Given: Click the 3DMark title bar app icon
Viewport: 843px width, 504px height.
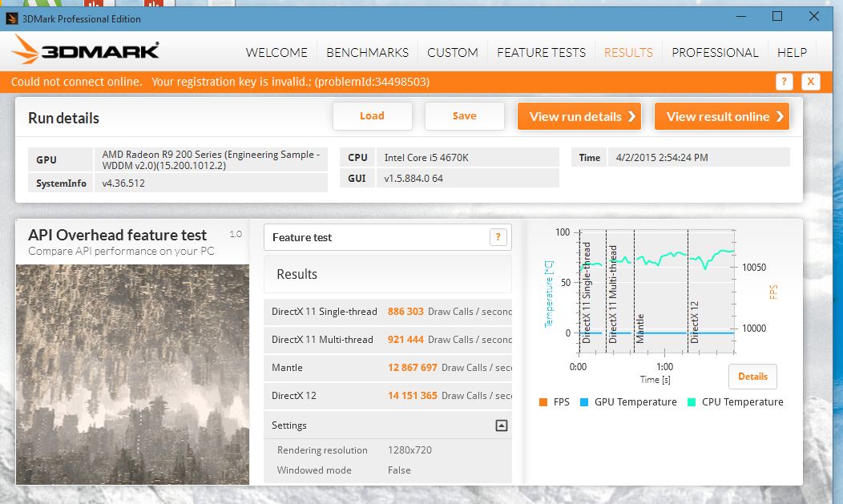Looking at the screenshot, I should click(x=11, y=18).
